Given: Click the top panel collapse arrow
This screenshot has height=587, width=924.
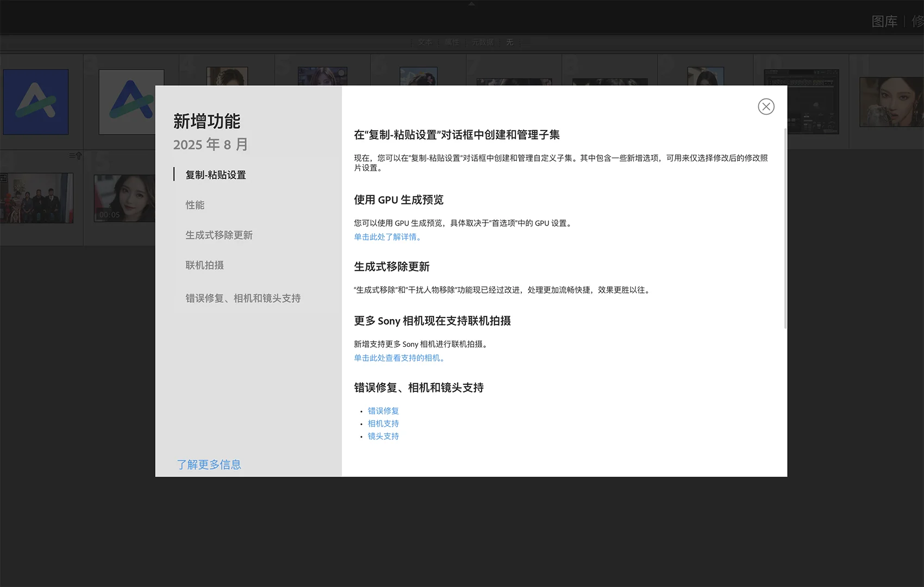Looking at the screenshot, I should point(471,3).
